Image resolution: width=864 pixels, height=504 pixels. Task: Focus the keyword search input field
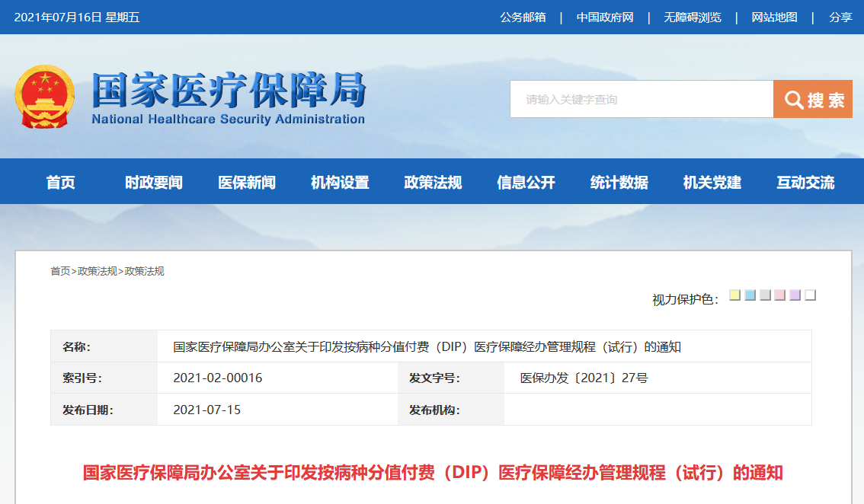click(x=642, y=99)
